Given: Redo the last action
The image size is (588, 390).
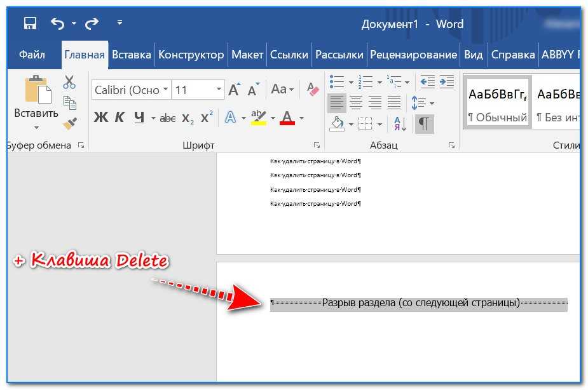Looking at the screenshot, I should point(92,24).
